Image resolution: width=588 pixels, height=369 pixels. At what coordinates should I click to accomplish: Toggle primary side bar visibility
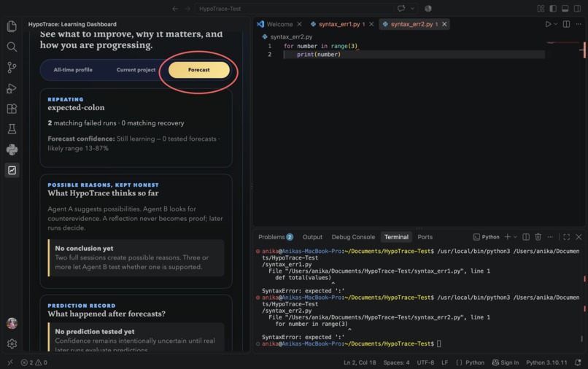(553, 8)
